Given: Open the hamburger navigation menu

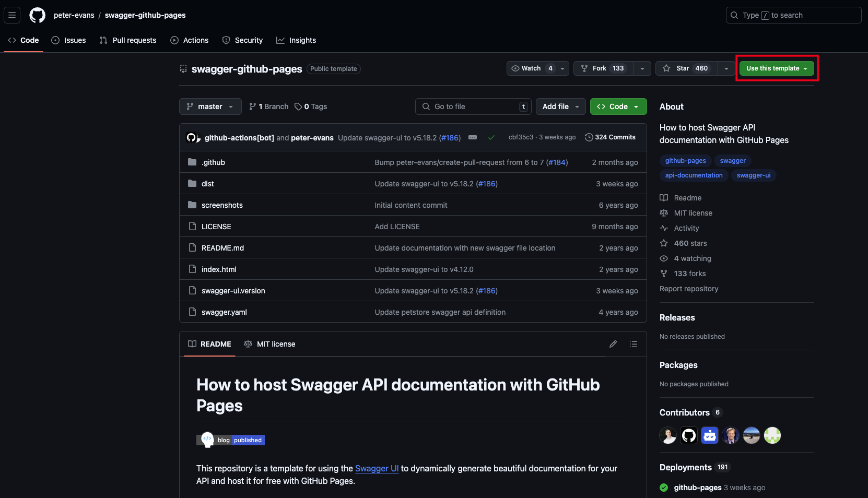Looking at the screenshot, I should tap(12, 15).
